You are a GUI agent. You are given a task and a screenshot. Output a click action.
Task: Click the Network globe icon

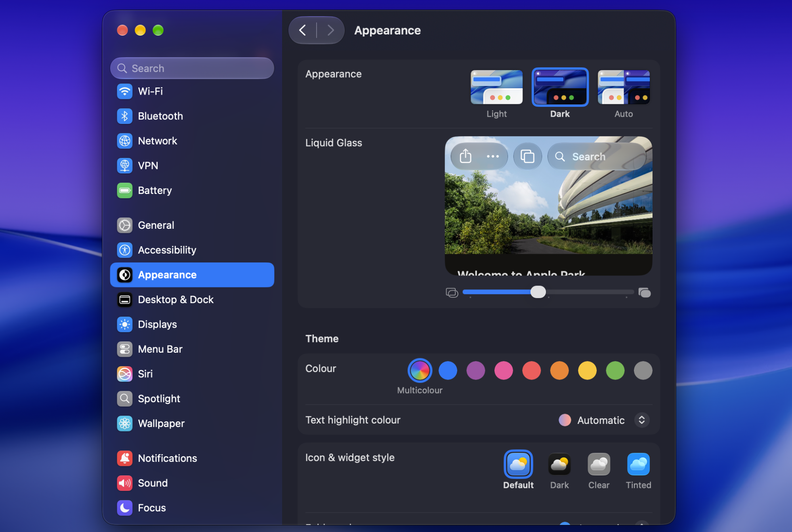(x=125, y=141)
